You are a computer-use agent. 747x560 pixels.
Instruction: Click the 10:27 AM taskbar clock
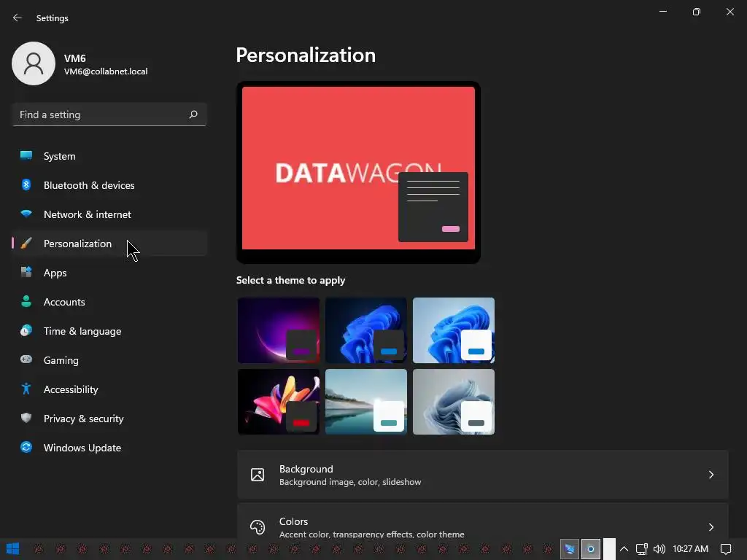[x=690, y=549]
